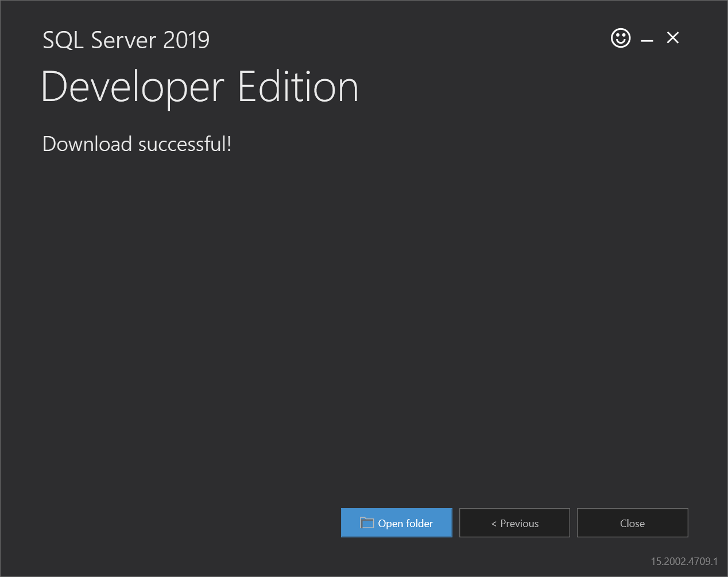Click the Close button at bottom
728x577 pixels.
click(x=632, y=523)
